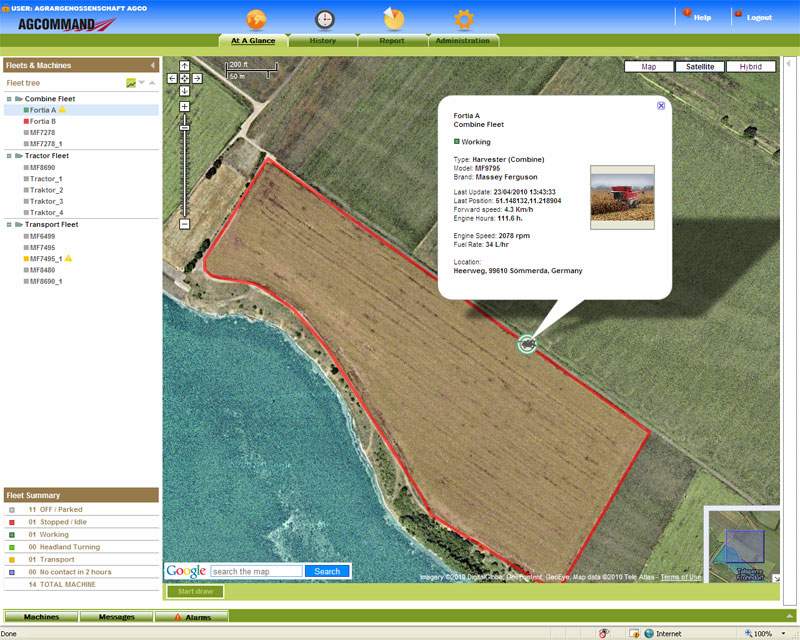800x640 pixels.
Task: Click the Logout link
Action: 758,17
